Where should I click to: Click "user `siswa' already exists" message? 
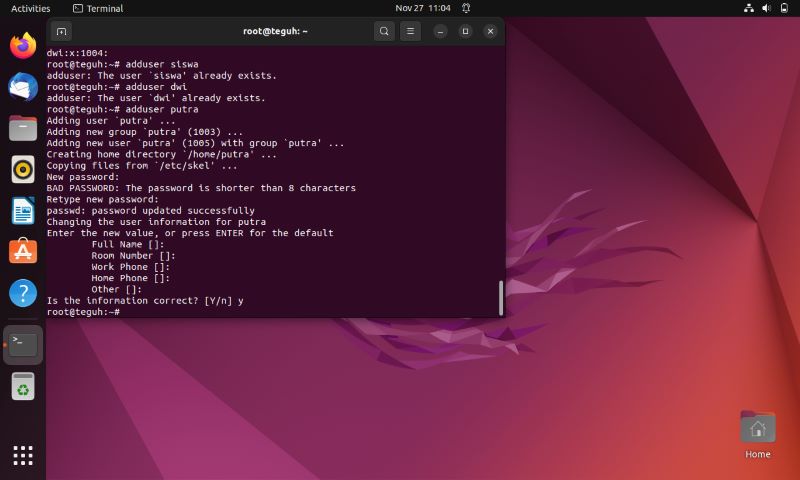tap(162, 75)
